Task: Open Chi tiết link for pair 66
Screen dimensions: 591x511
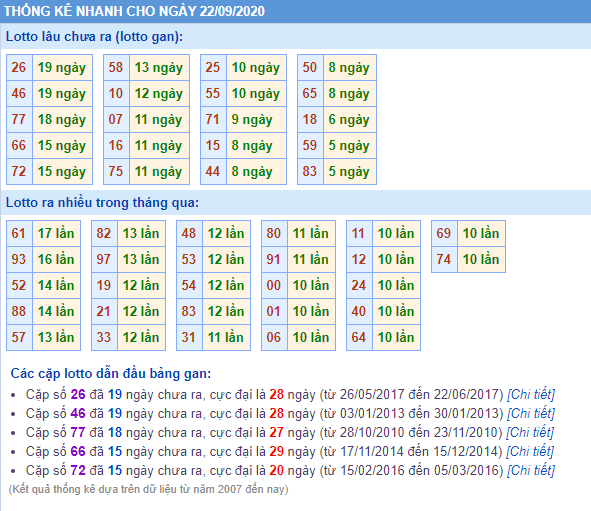Action: [530, 451]
